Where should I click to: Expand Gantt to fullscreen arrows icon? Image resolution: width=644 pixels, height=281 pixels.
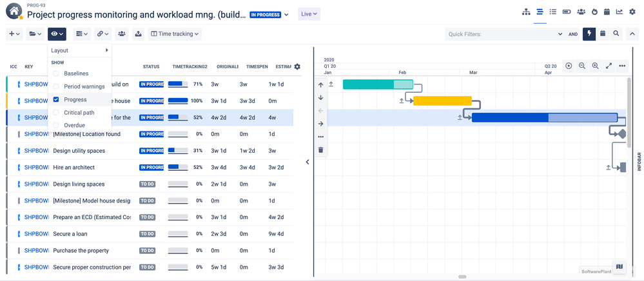[x=609, y=66]
